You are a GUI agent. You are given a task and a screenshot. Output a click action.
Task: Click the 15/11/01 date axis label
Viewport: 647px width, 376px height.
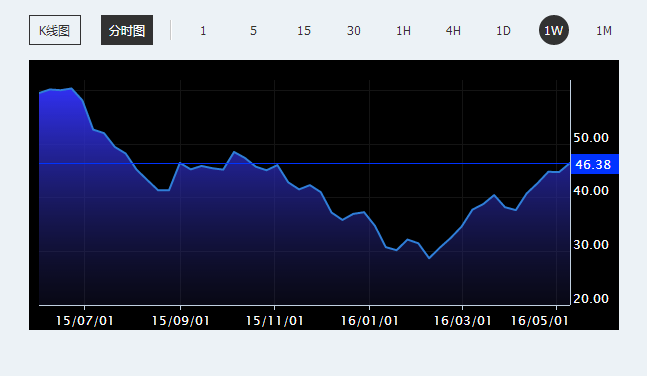pos(274,321)
